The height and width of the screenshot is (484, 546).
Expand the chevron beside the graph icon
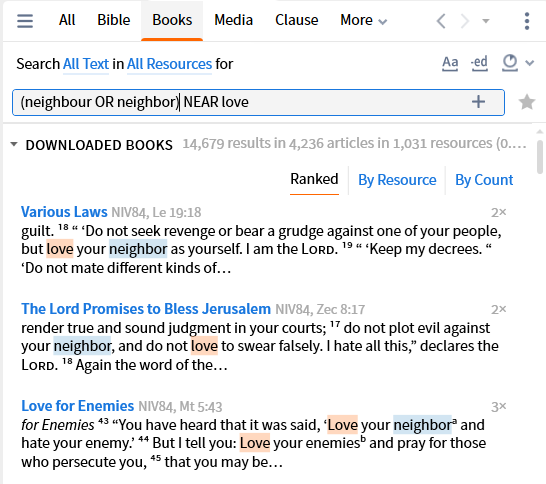coord(530,63)
